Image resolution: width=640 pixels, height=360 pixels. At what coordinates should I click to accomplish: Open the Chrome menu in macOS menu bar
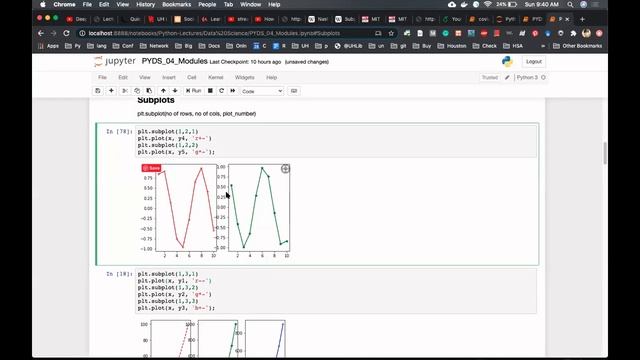(x=64, y=4)
